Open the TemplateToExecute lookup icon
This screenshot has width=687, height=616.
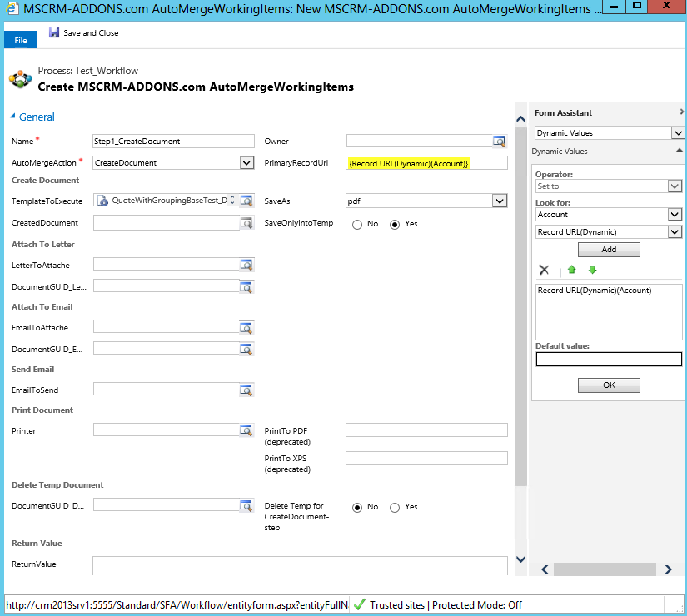click(x=246, y=201)
